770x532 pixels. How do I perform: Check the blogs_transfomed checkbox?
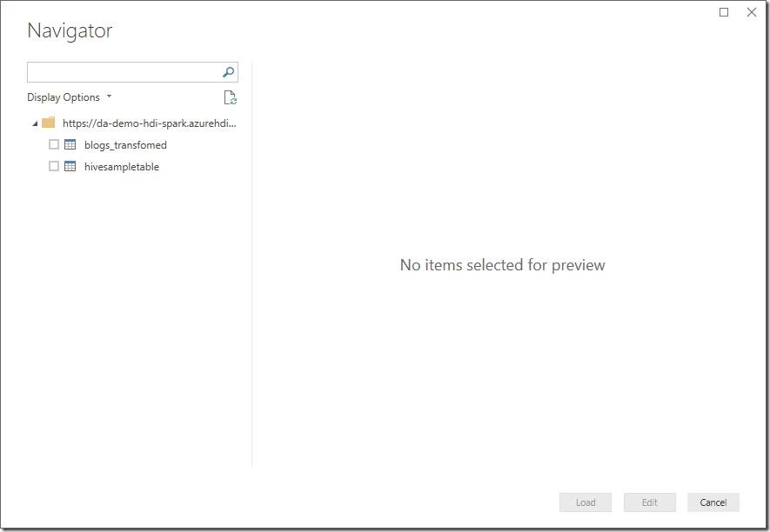(54, 144)
